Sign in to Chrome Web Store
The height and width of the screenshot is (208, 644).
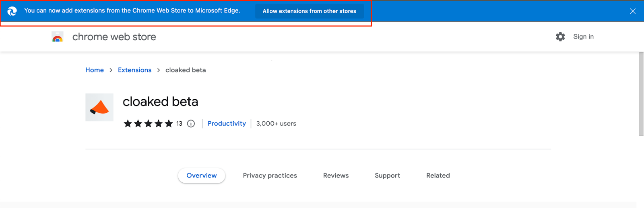point(583,37)
